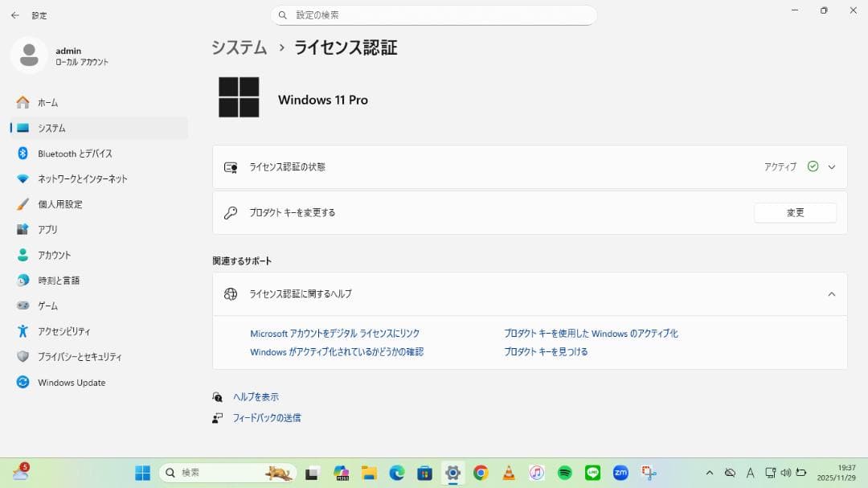Open File Explorer from the taskbar
The height and width of the screenshot is (488, 868).
pyautogui.click(x=369, y=473)
